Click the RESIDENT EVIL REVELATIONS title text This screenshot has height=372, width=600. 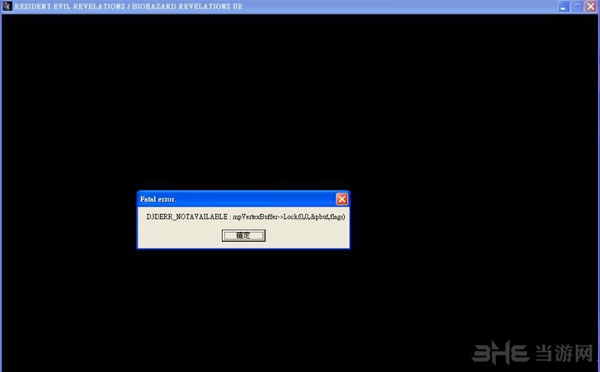[70, 6]
